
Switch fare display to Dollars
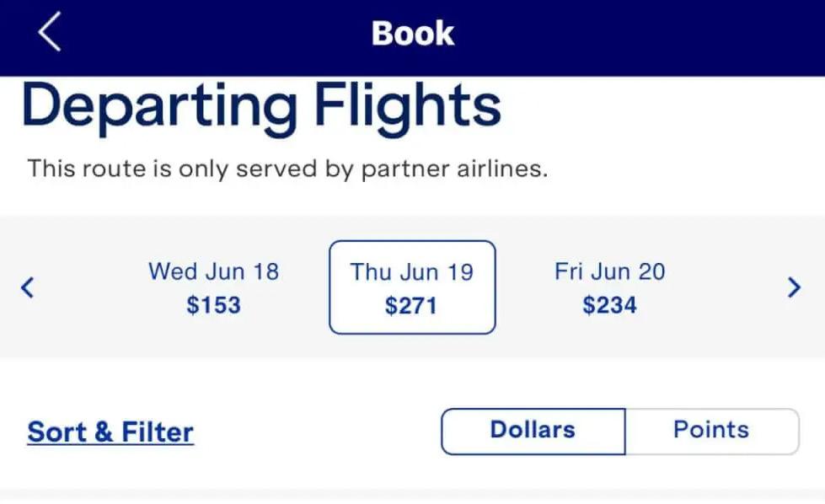click(533, 432)
